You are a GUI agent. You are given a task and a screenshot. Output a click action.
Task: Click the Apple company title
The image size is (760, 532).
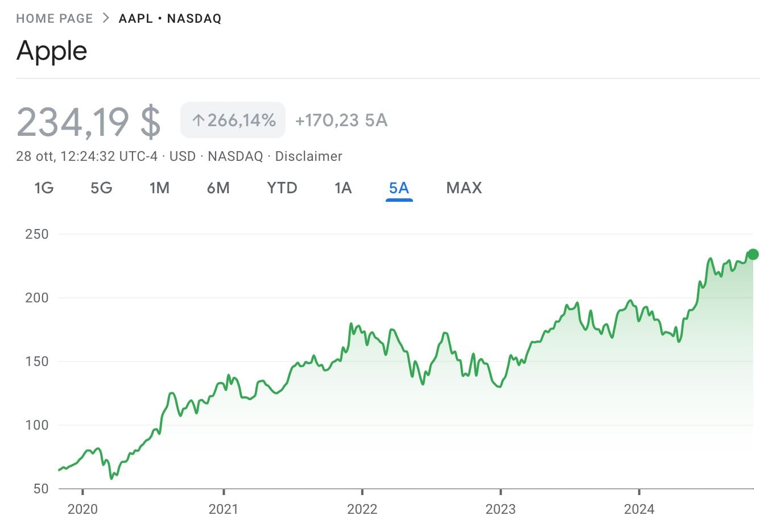tap(52, 51)
